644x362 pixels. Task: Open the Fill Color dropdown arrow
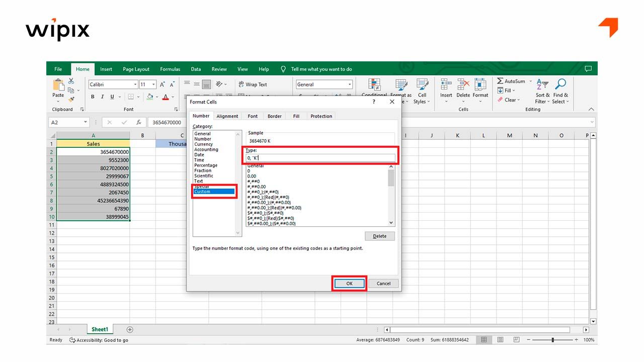[x=156, y=97]
